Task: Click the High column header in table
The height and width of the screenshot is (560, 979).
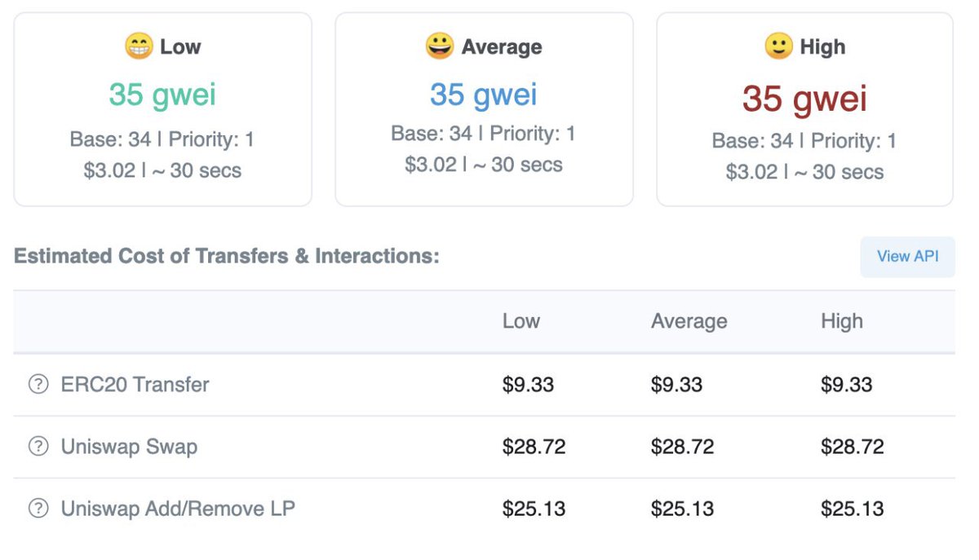Action: click(842, 321)
